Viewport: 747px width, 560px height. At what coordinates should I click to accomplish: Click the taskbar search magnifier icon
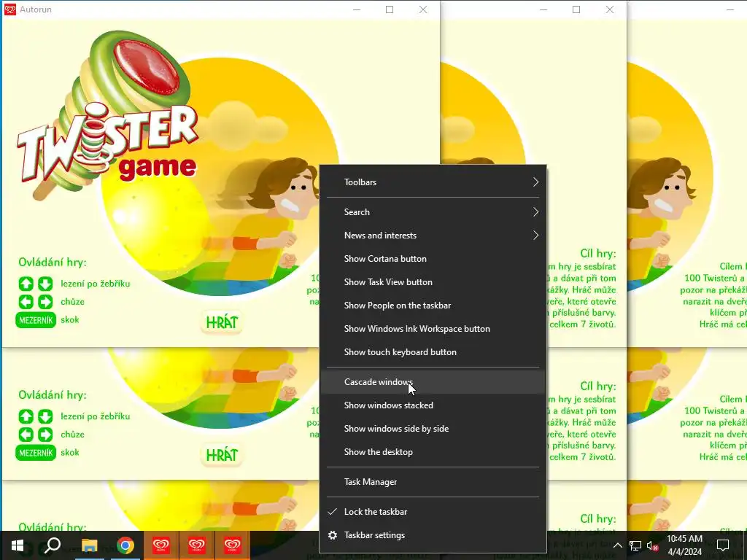[53, 545]
